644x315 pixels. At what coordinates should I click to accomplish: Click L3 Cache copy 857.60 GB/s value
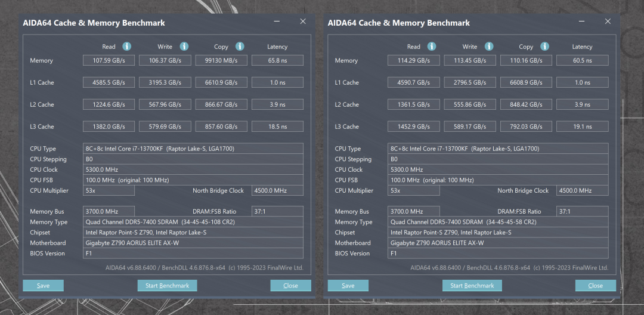[221, 126]
